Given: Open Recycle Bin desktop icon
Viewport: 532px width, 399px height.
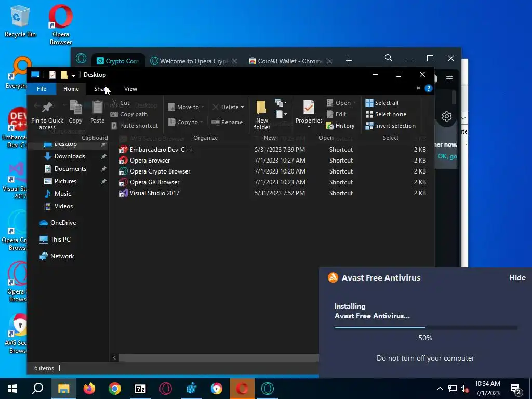Looking at the screenshot, I should (20, 21).
